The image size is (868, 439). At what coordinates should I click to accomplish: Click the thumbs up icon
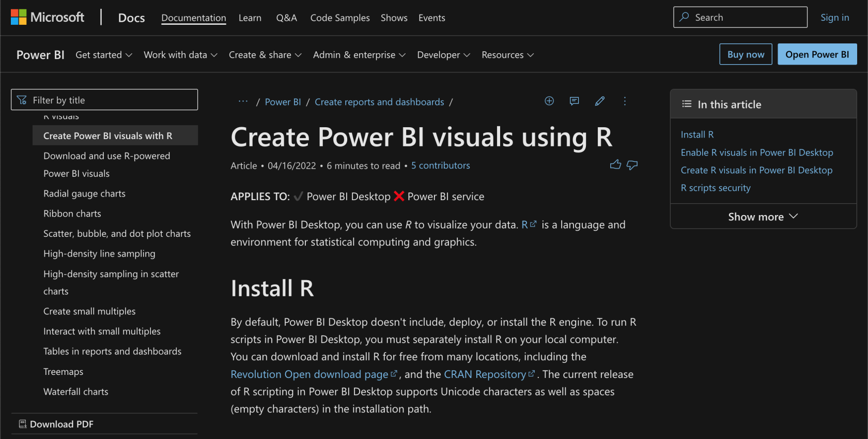coord(615,164)
